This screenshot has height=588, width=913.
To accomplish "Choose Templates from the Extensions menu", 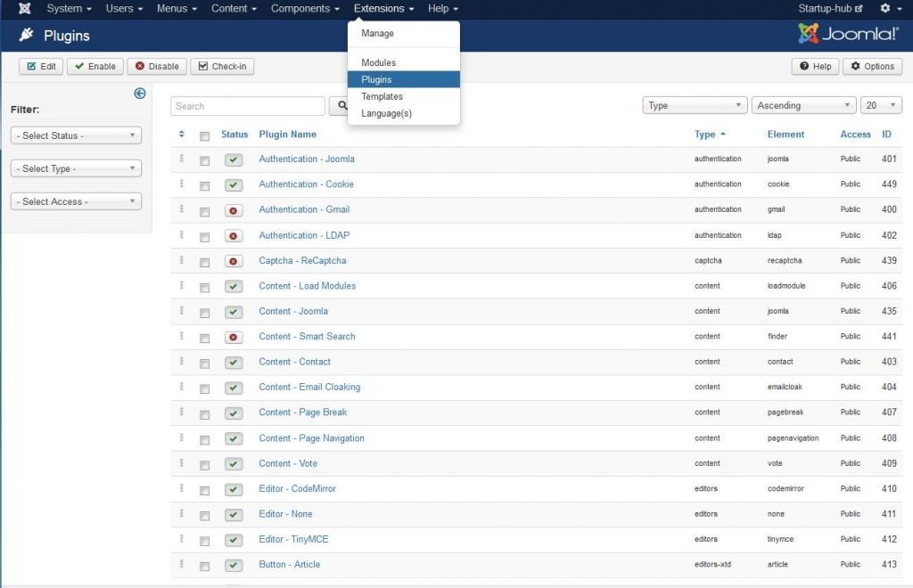I will point(382,96).
